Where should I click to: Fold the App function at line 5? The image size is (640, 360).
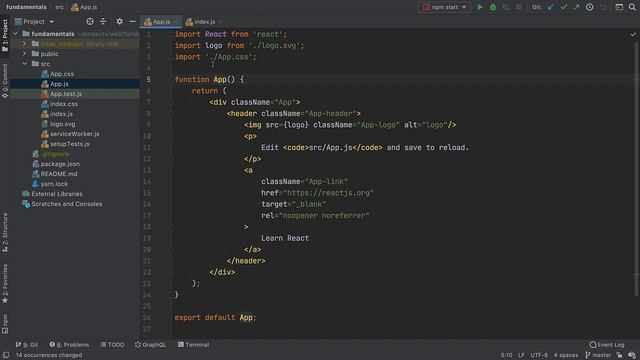(x=172, y=80)
